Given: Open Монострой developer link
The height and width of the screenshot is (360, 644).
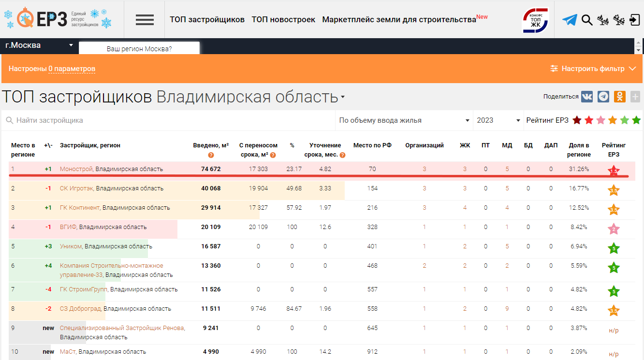Looking at the screenshot, I should (76, 169).
